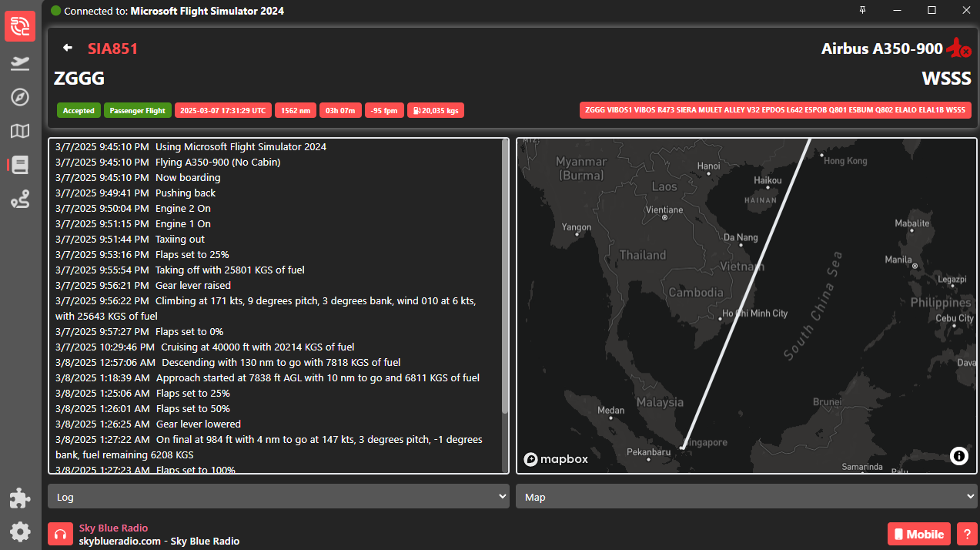Click the white flight route line on map
The width and height of the screenshot is (980, 550).
[745, 293]
